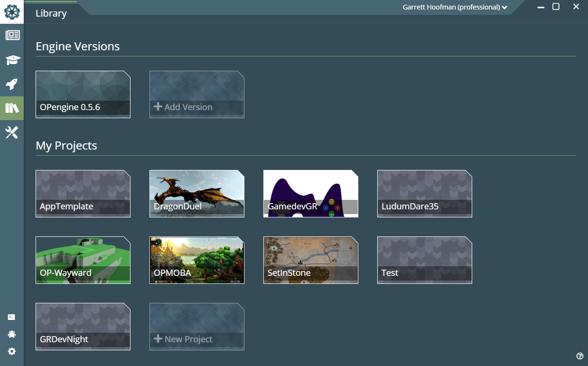Image resolution: width=588 pixels, height=366 pixels.
Task: Open the settings gear in the sidebar
Action: [x=12, y=351]
